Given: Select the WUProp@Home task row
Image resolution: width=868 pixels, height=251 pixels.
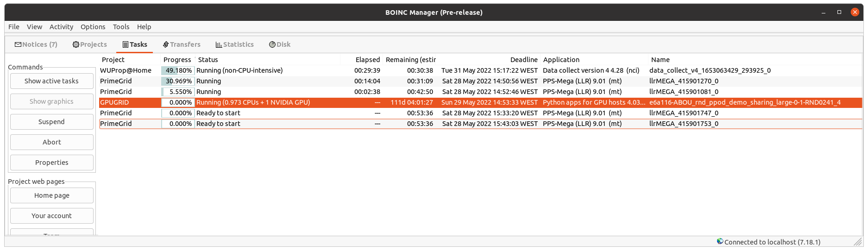Looking at the screenshot, I should pos(480,70).
